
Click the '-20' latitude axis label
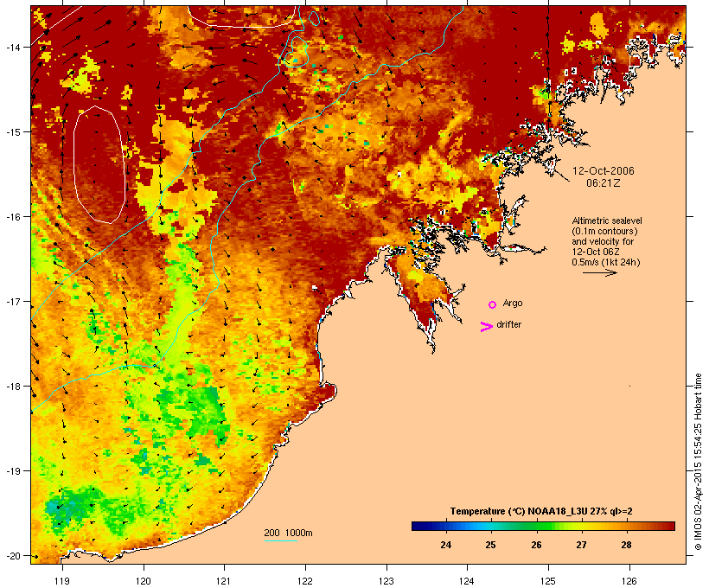pyautogui.click(x=12, y=556)
